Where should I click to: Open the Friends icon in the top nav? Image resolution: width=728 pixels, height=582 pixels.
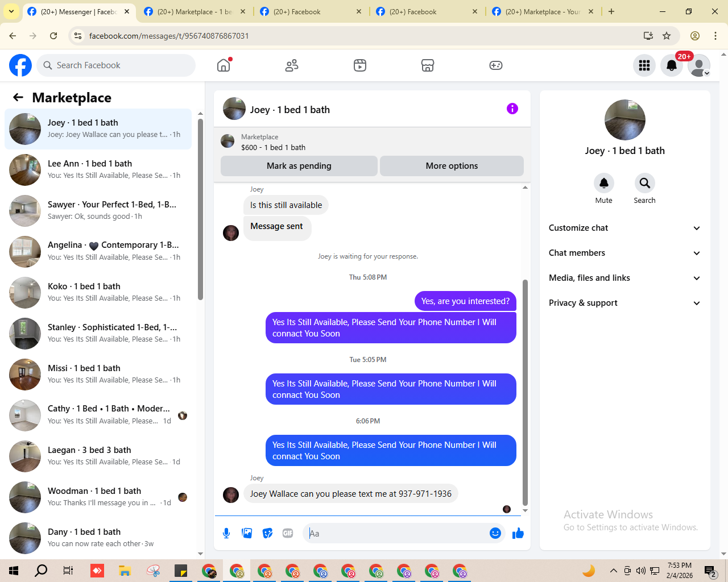[292, 65]
